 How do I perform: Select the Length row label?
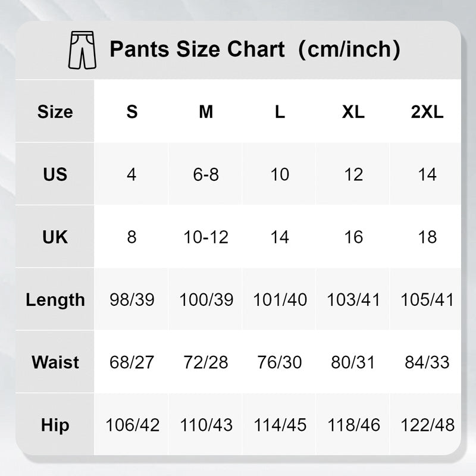[x=55, y=300]
